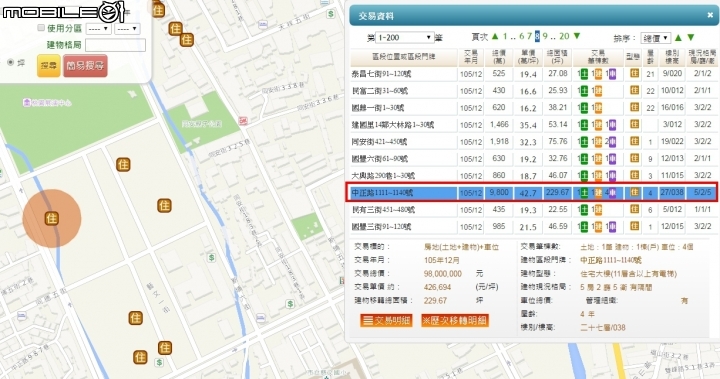
Task: Go to page 1 in pagination
Action: point(505,36)
